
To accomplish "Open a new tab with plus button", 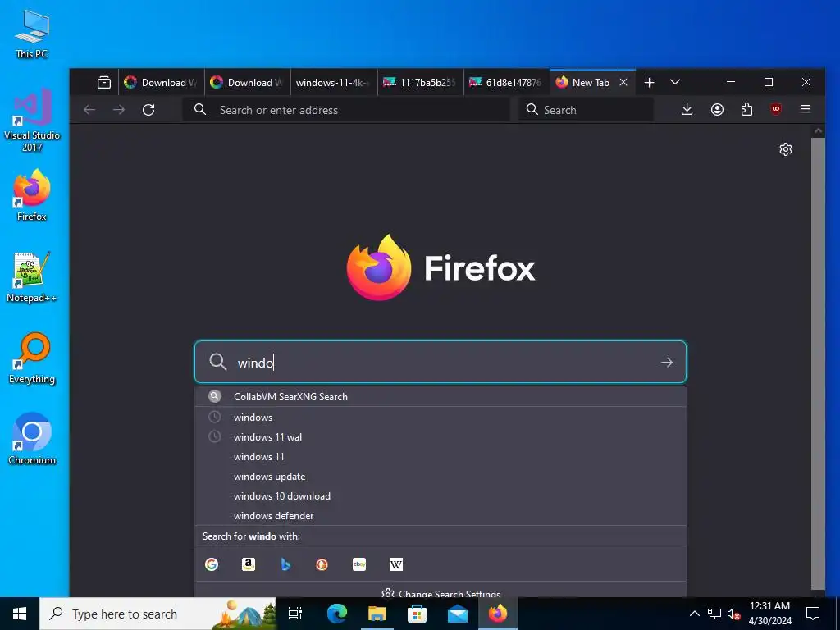I will (x=650, y=83).
